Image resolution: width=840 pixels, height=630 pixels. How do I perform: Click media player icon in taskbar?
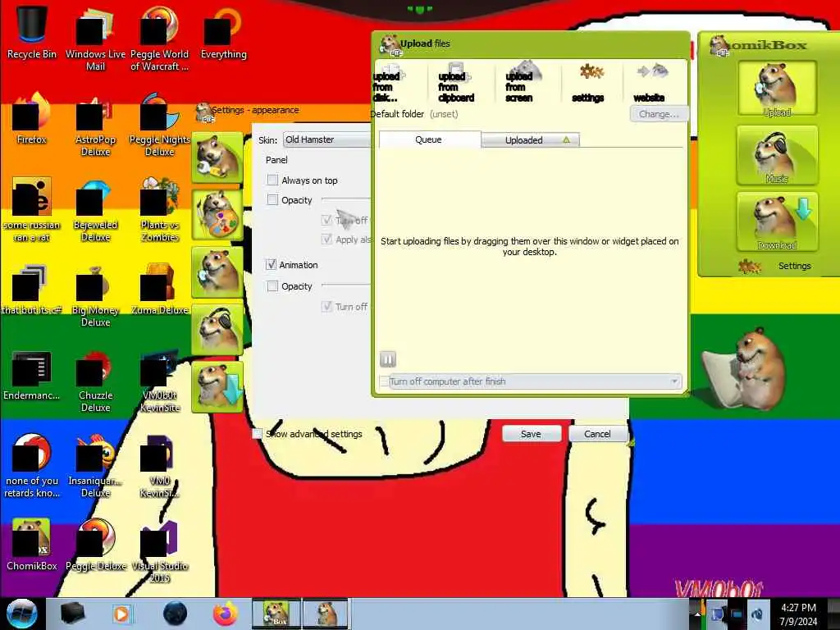point(121,614)
